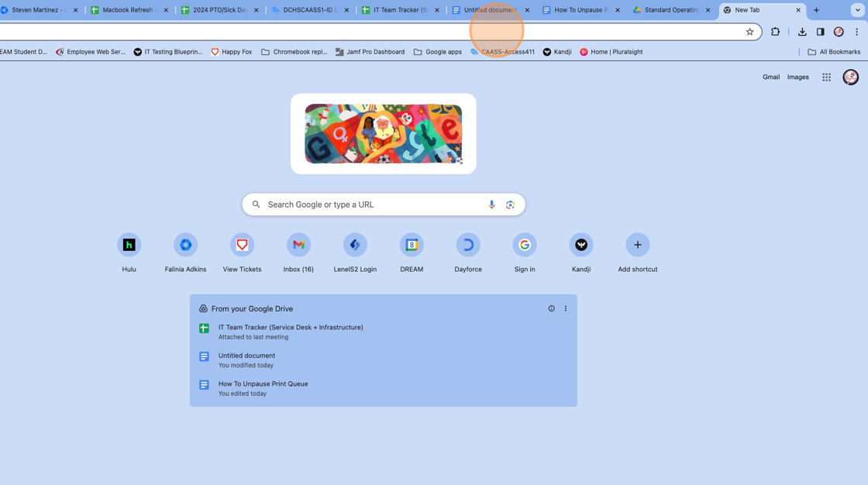Open the Downloads tray icon
Viewport: 868px width, 485px height.
802,32
